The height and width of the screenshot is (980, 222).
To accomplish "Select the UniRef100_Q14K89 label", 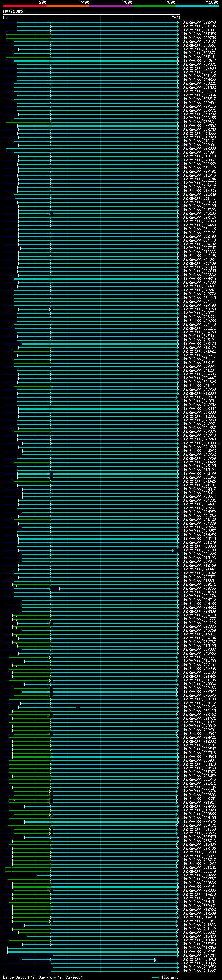I will [199, 661].
